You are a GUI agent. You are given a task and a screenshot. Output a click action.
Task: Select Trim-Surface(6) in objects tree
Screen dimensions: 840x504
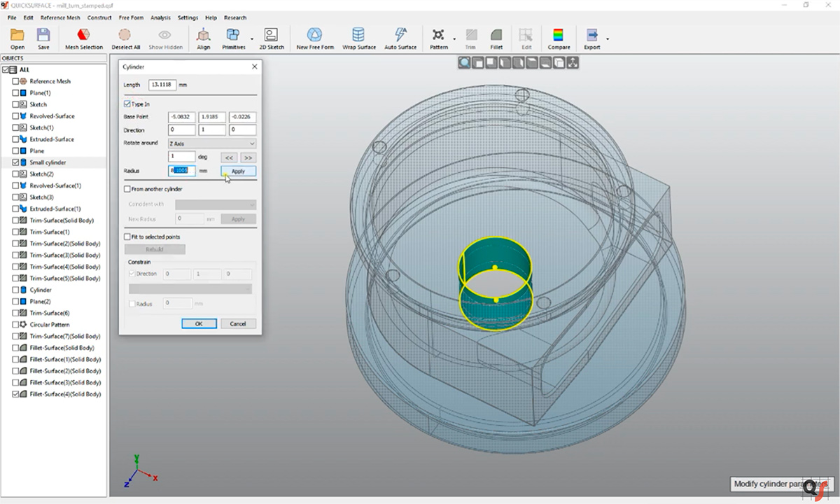click(49, 313)
